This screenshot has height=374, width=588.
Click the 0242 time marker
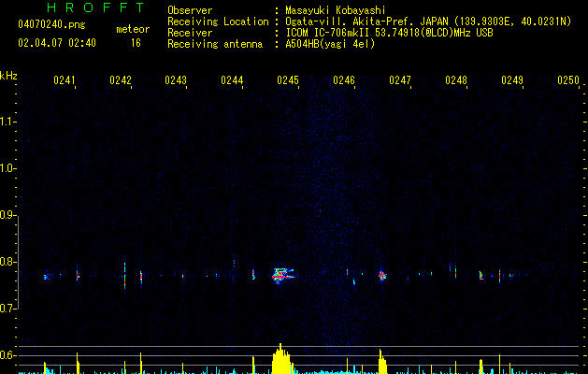121,80
